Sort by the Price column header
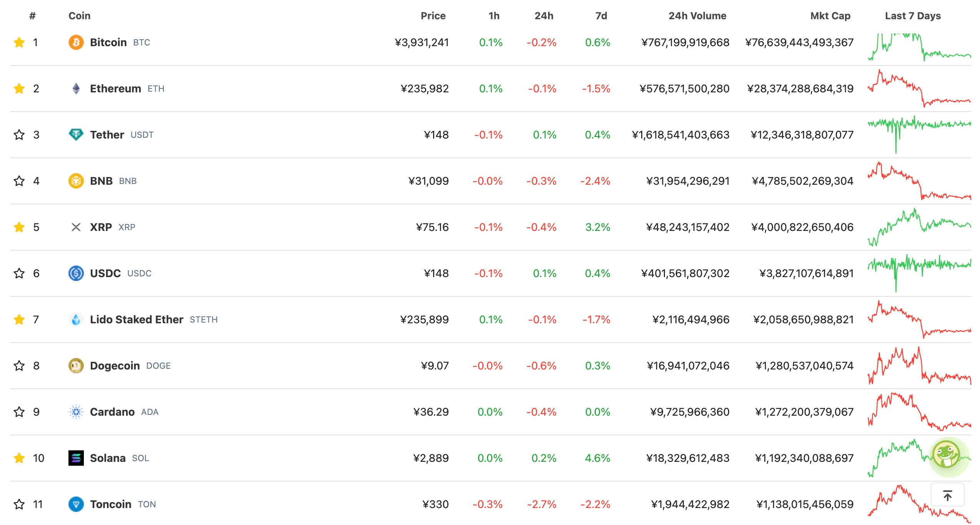 433,16
